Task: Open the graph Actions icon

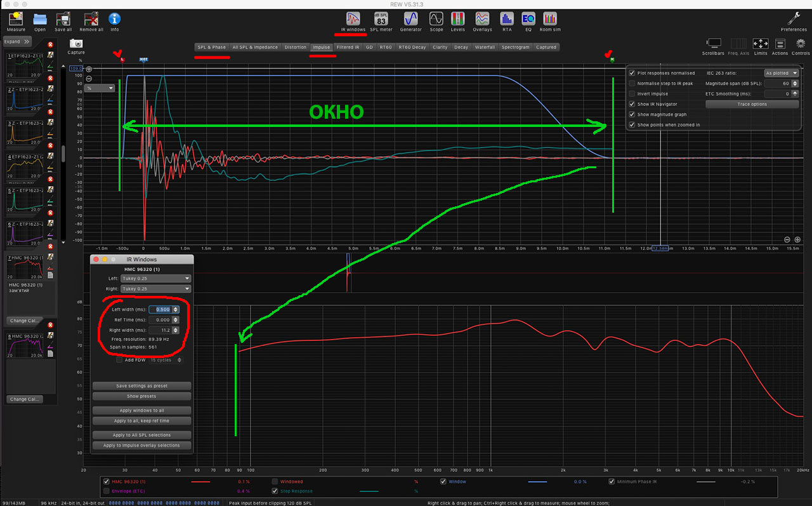Action: (780, 43)
